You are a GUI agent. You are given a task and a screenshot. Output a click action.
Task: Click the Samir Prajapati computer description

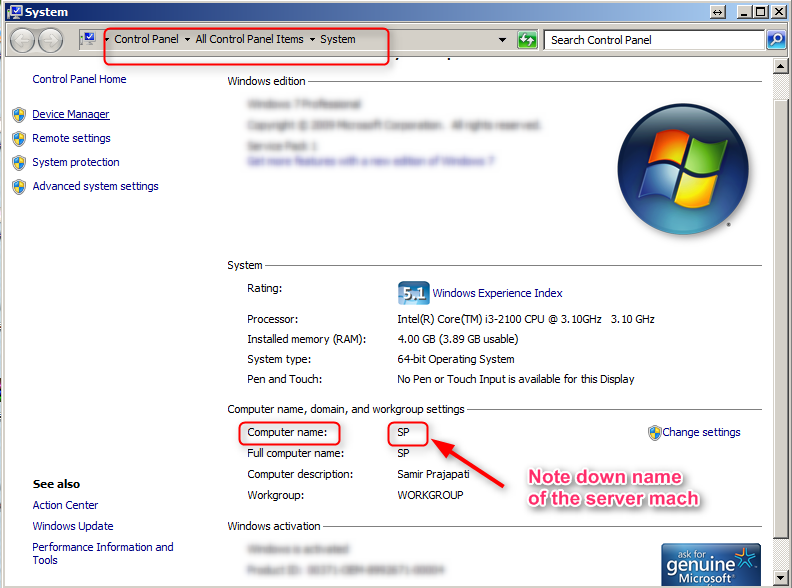coord(433,474)
